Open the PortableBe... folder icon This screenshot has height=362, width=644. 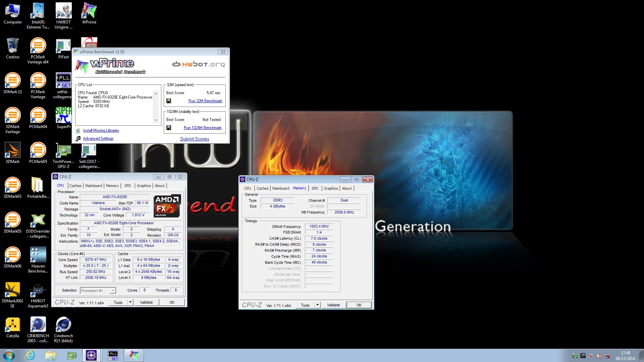click(x=38, y=188)
